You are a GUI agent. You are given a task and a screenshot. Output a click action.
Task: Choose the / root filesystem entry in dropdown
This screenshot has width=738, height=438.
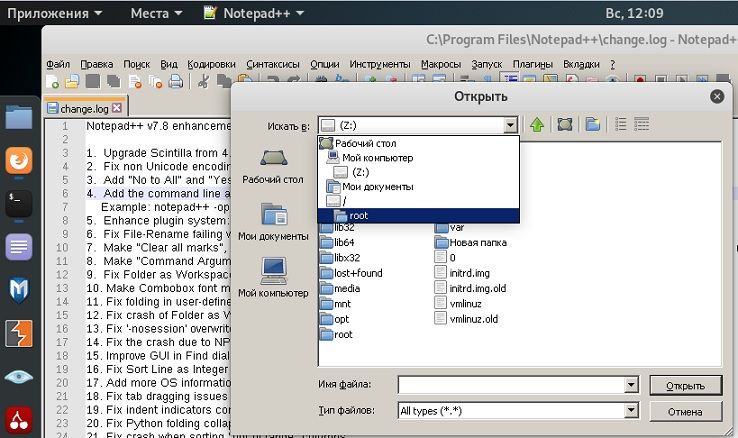click(419, 201)
